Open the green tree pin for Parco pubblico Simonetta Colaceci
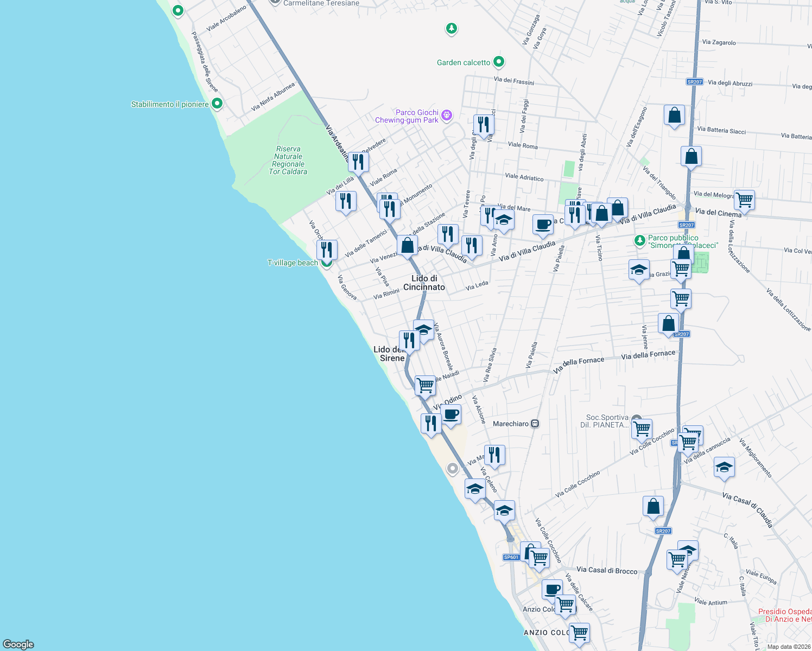This screenshot has width=812, height=651. tap(640, 240)
